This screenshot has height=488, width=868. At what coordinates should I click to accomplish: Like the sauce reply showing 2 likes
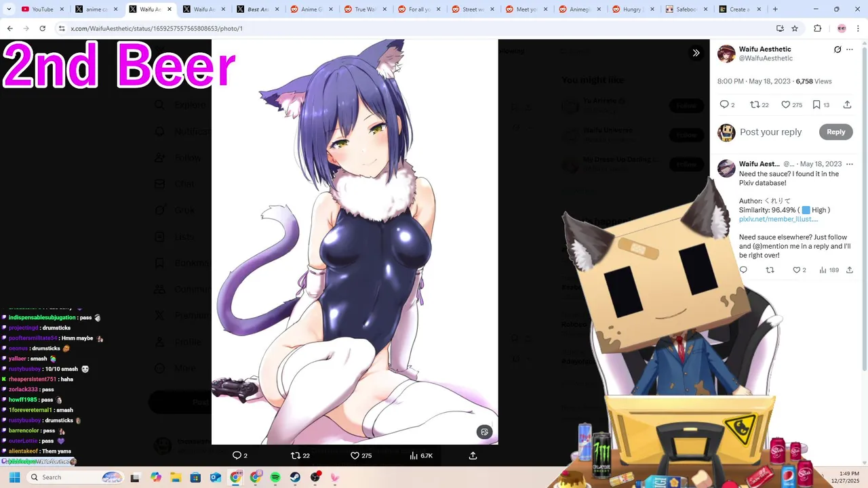coord(797,270)
